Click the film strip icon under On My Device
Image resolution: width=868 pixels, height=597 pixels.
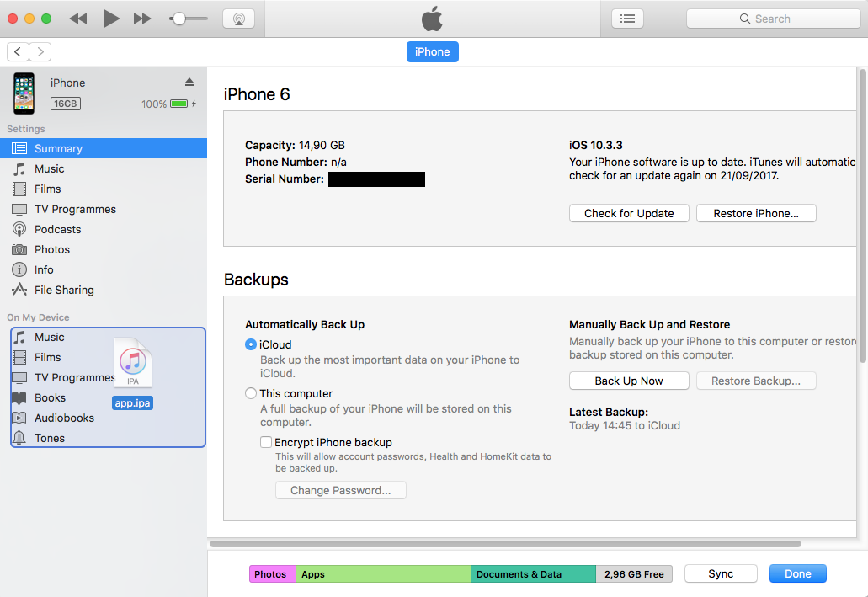coord(19,357)
